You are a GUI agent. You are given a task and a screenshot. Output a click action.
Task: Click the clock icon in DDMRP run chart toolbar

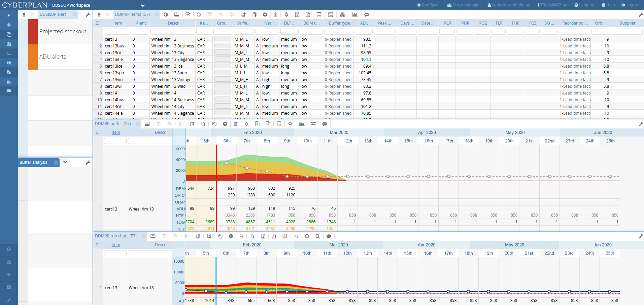point(307,236)
